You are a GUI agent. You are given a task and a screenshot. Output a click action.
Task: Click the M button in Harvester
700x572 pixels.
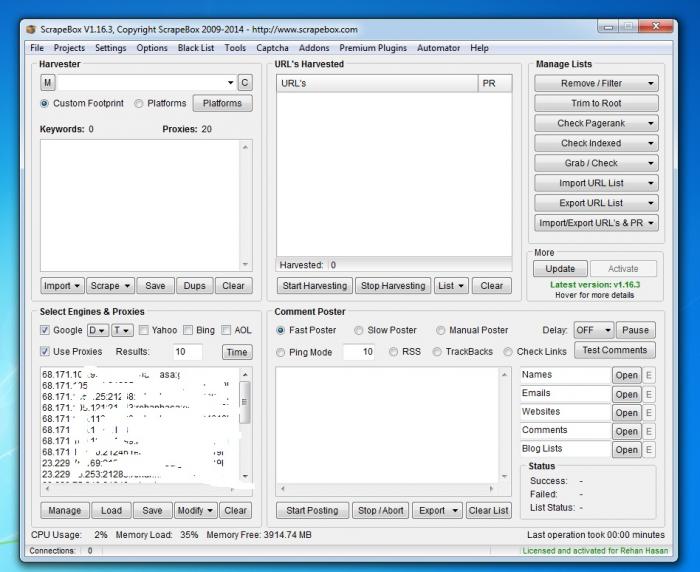47,83
